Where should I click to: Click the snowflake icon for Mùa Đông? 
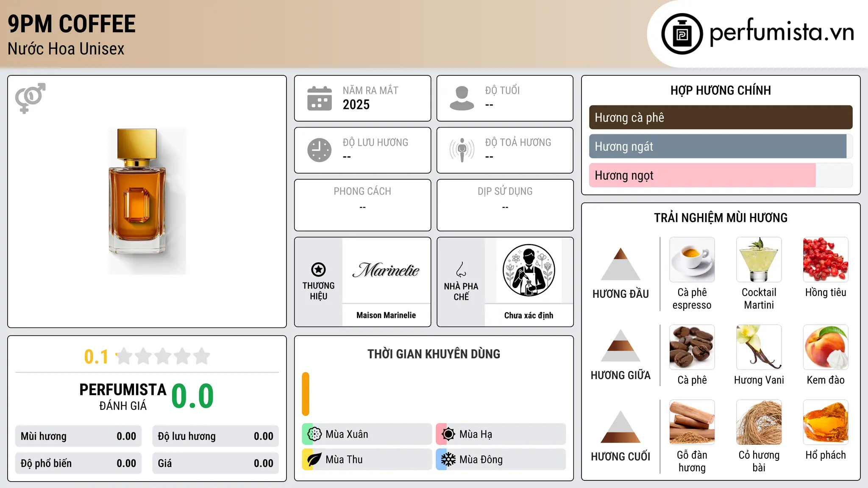coord(448,460)
